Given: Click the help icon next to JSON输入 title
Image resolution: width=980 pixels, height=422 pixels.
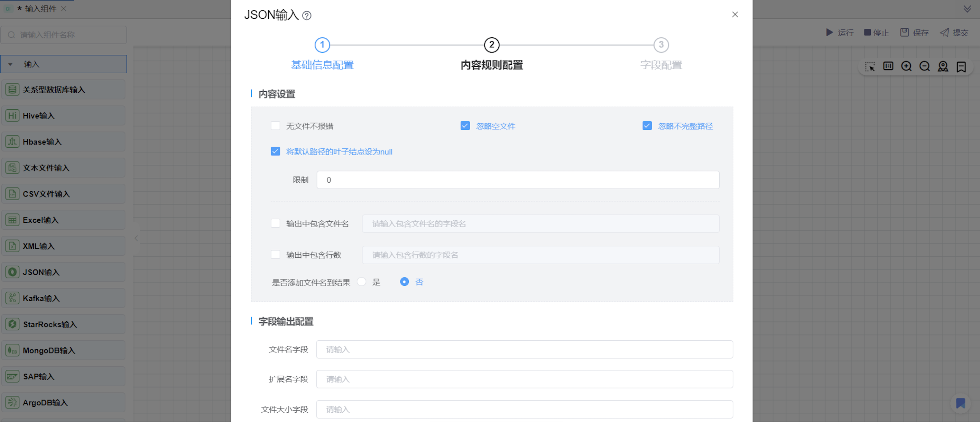Looking at the screenshot, I should click(307, 16).
